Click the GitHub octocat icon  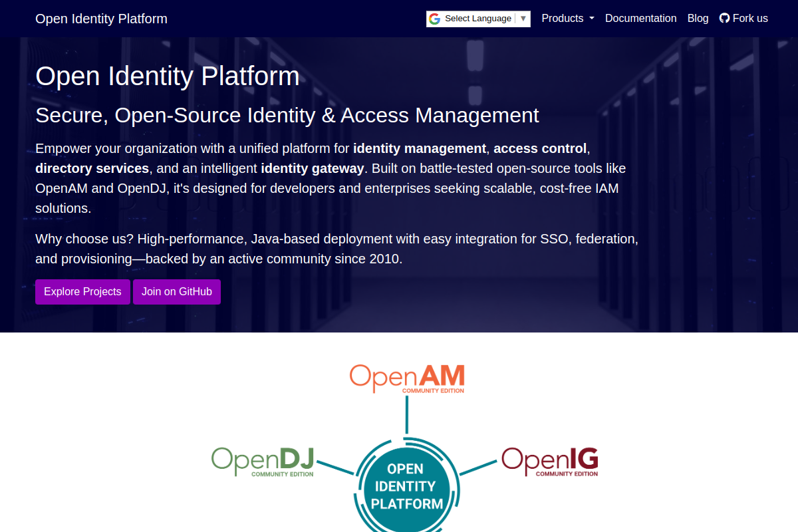pyautogui.click(x=725, y=19)
